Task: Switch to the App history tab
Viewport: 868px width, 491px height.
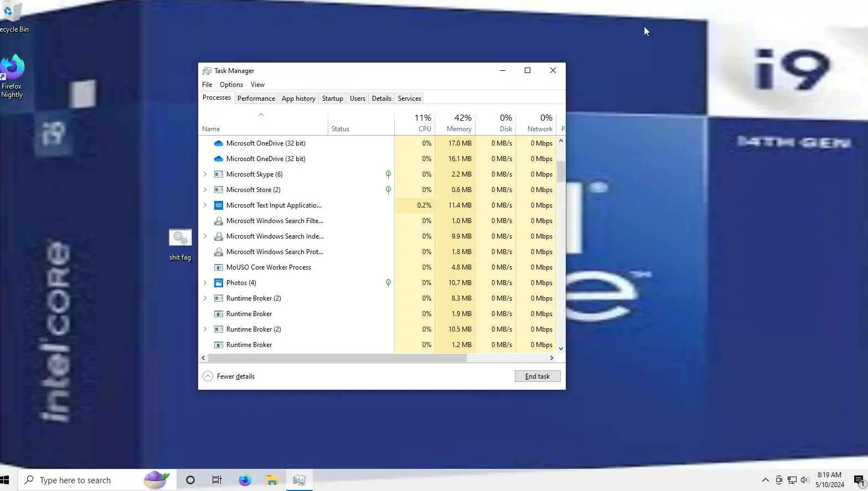Action: 298,99
